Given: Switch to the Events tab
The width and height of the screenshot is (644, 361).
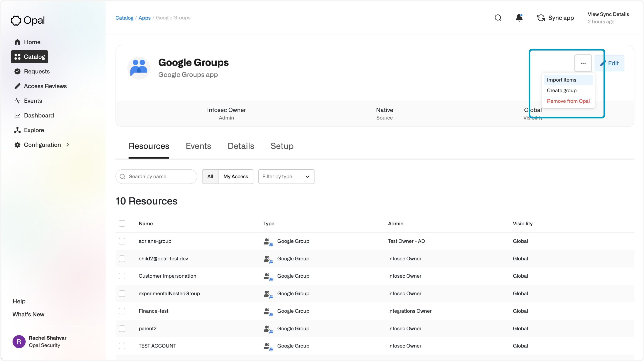Looking at the screenshot, I should (x=198, y=146).
